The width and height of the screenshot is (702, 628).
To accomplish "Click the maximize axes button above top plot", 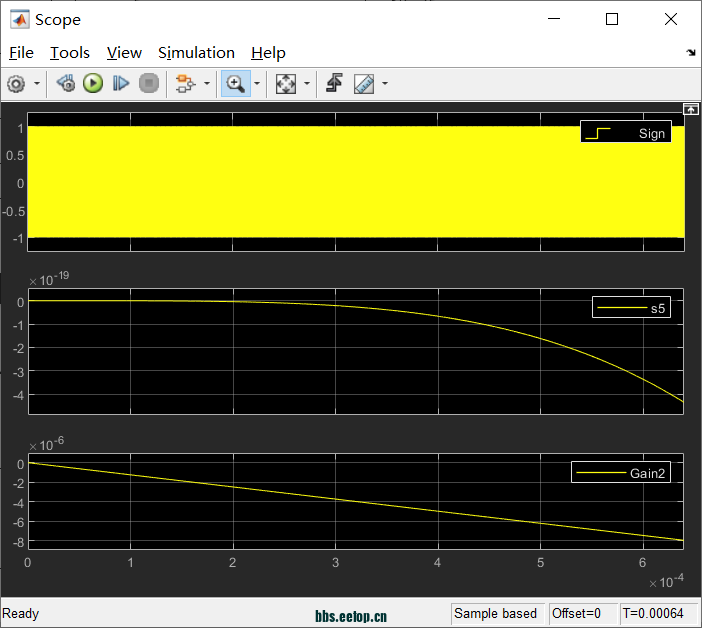I will (689, 108).
